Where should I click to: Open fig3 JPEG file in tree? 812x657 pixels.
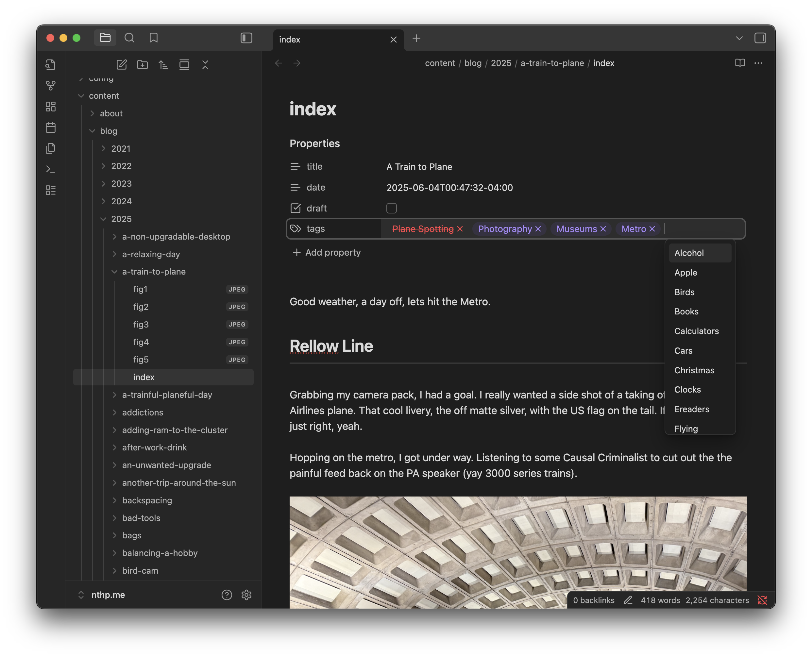click(x=141, y=324)
